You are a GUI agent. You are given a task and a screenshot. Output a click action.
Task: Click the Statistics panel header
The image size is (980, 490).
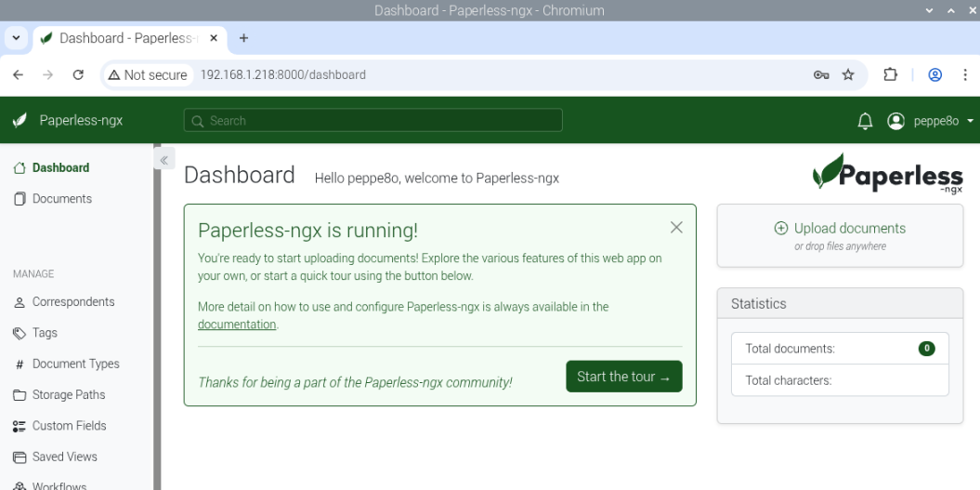coord(840,303)
